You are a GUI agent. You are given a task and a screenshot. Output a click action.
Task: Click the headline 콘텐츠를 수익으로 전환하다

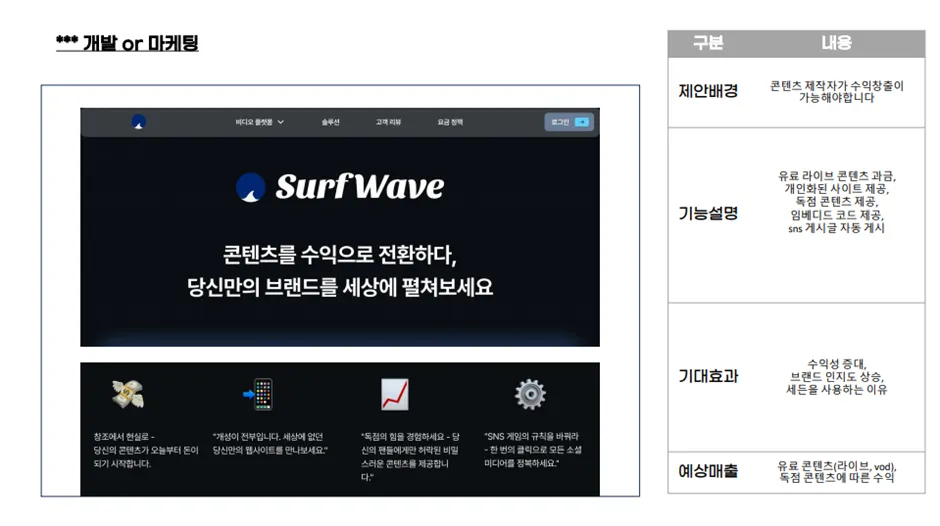coord(339,254)
